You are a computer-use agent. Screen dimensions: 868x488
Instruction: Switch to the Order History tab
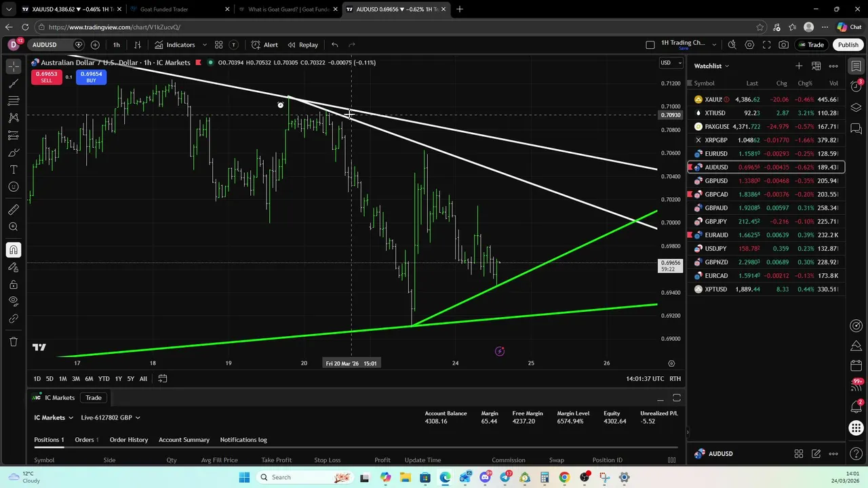coord(129,440)
